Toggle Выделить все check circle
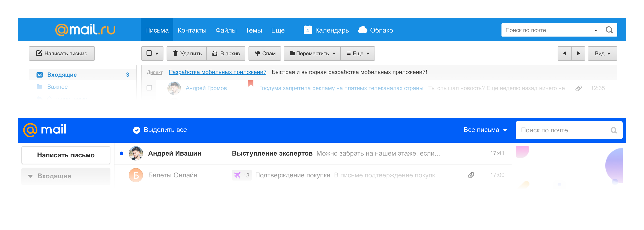The image size is (644, 230). pos(137,130)
